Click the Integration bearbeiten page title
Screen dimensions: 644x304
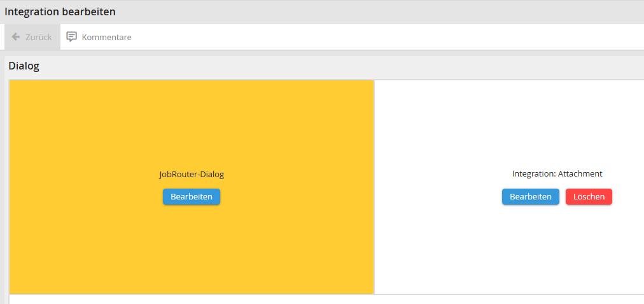pyautogui.click(x=60, y=11)
